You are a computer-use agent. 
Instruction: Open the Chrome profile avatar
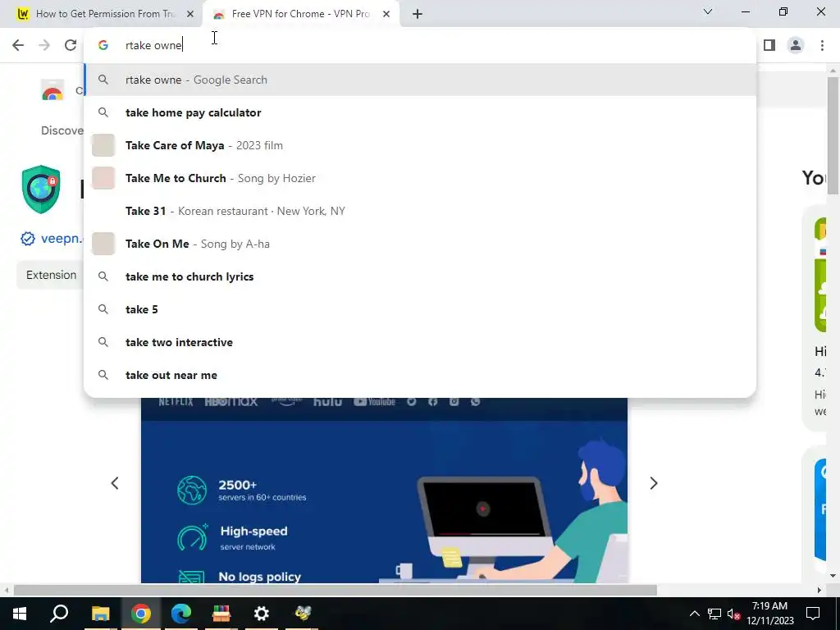tap(796, 45)
